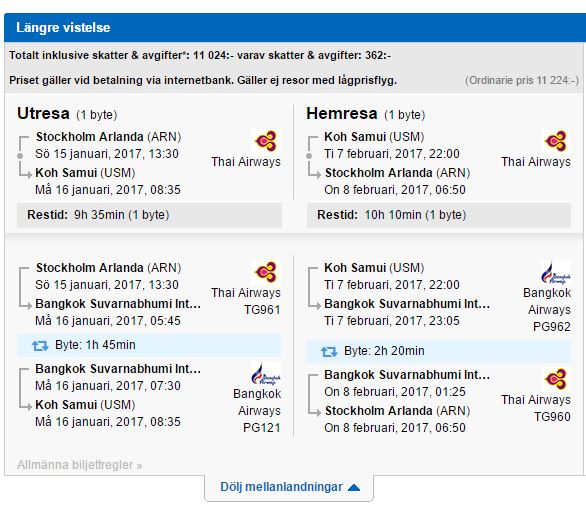Click Thai Airways logo in Hemresa summary
586x518 pixels.
556,141
